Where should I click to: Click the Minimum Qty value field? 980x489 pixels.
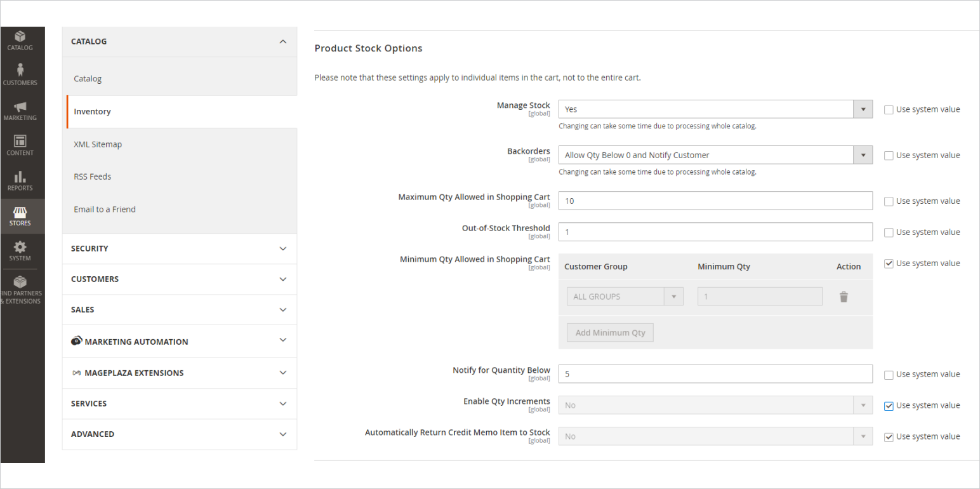coord(760,297)
